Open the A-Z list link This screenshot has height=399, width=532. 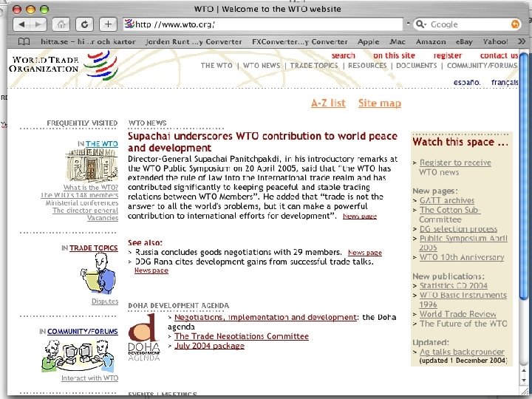[x=328, y=103]
